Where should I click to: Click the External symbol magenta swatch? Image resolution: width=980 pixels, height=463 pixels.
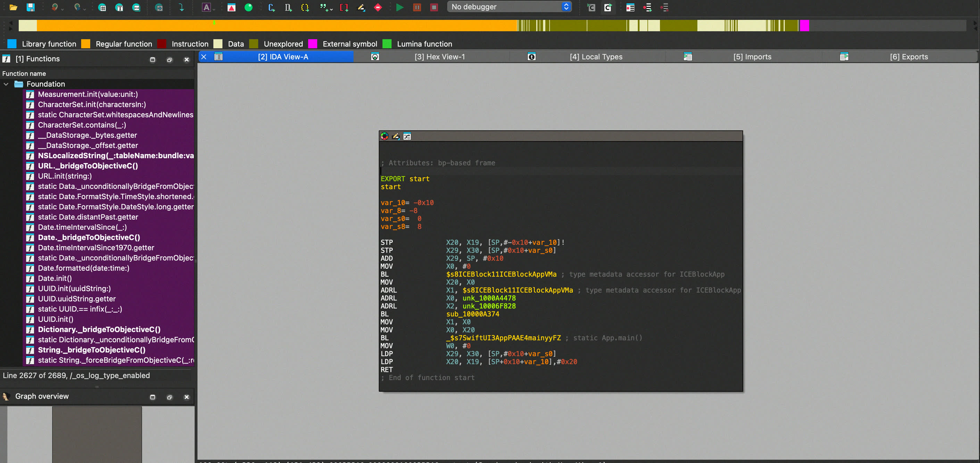point(312,44)
